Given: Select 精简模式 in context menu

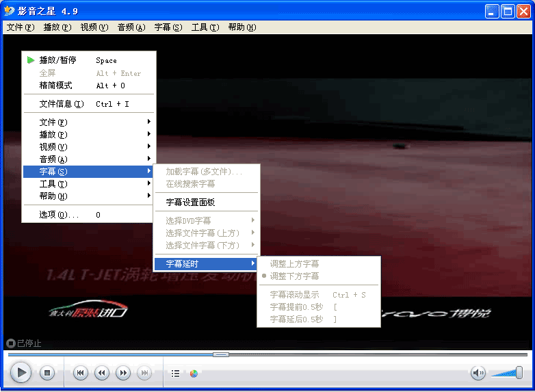Looking at the screenshot, I should [x=89, y=86].
